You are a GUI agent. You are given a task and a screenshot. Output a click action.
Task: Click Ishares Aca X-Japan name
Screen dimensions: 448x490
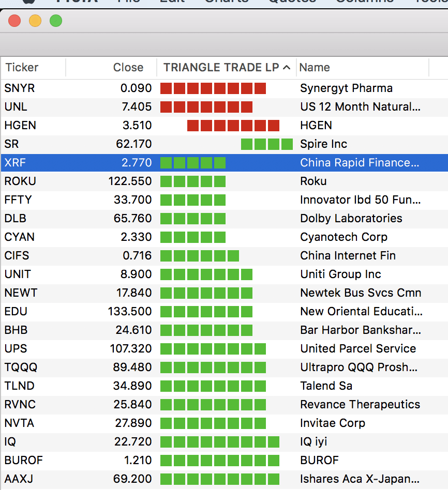coord(360,479)
